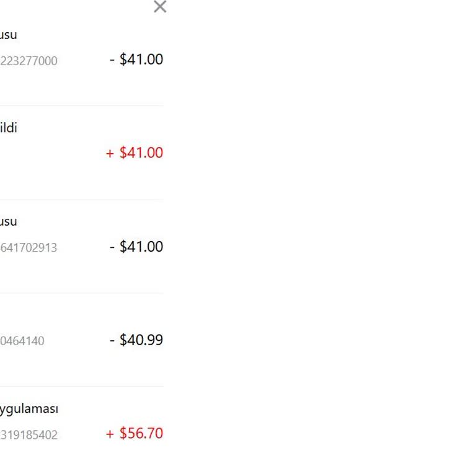Click the red +$56.70 amount
This screenshot has width=476, height=476.
(x=134, y=433)
